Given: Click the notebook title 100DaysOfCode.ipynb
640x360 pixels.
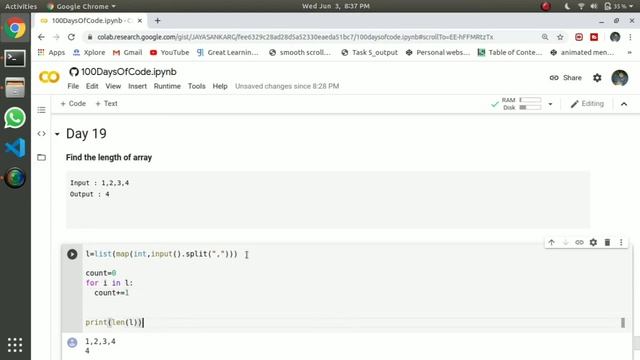Looking at the screenshot, I should (x=129, y=71).
